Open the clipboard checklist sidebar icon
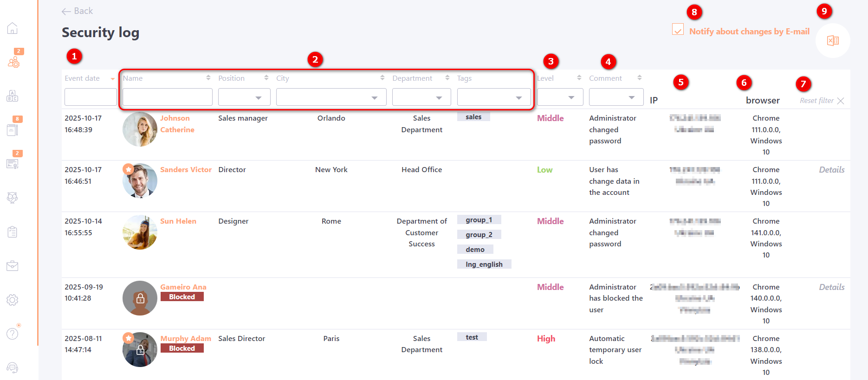Viewport: 868px width, 380px height. pos(13,232)
